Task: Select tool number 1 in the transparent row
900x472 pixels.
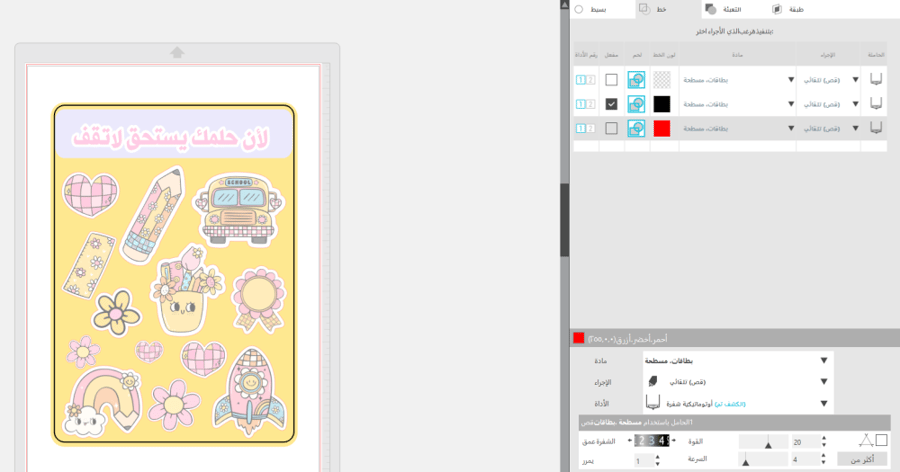Action: click(581, 80)
